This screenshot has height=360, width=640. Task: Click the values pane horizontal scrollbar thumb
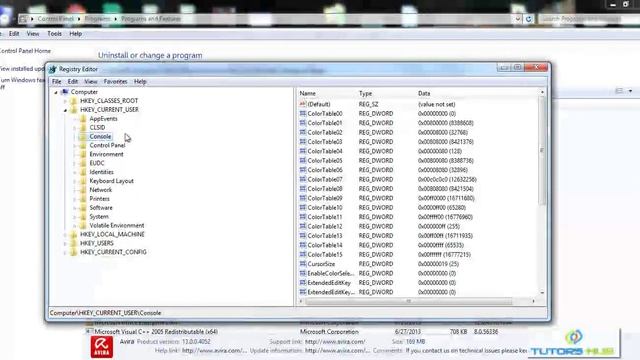408,301
